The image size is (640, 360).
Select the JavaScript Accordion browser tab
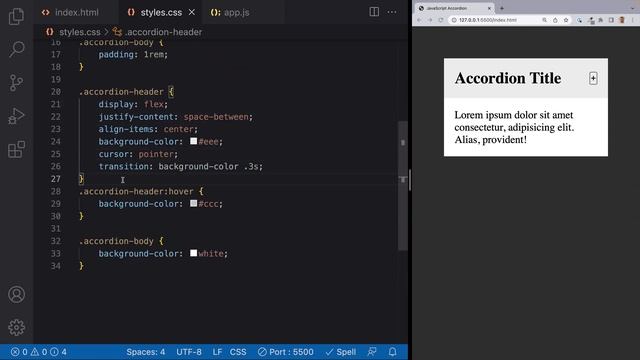454,8
